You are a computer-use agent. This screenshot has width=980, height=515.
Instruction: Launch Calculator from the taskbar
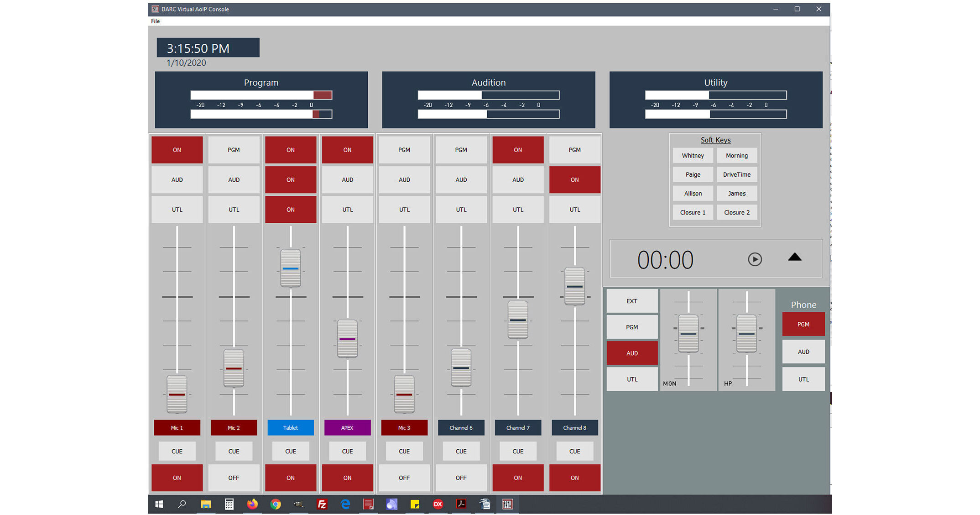(229, 504)
